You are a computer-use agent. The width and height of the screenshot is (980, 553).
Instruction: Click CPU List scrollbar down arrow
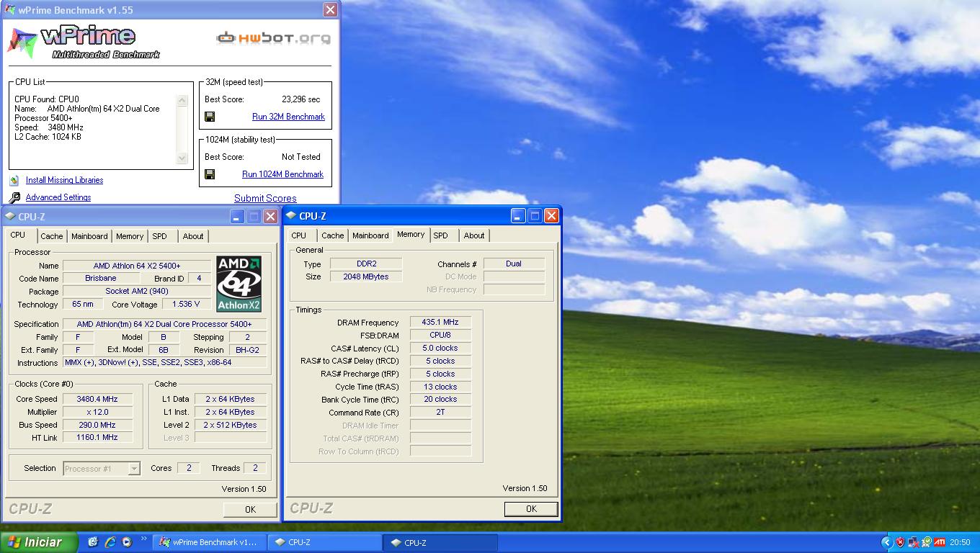182,158
